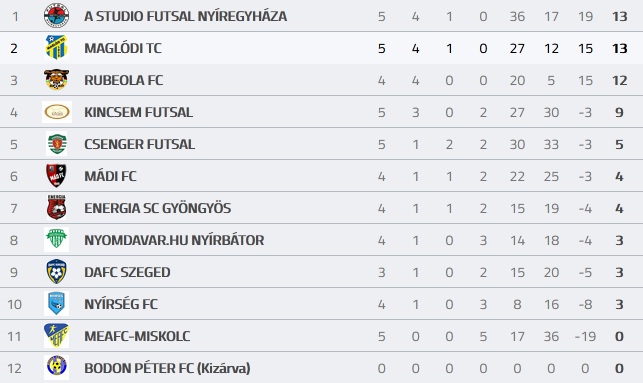Click the A Studio Futsal Nyíregyháza team logo
Screen dimensions: 643x383
point(57,16)
